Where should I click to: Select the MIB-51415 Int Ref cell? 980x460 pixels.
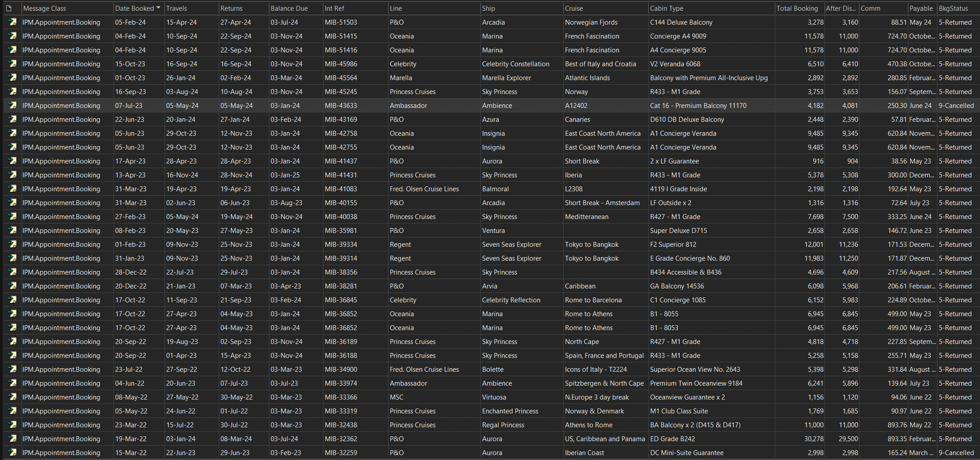[x=341, y=36]
